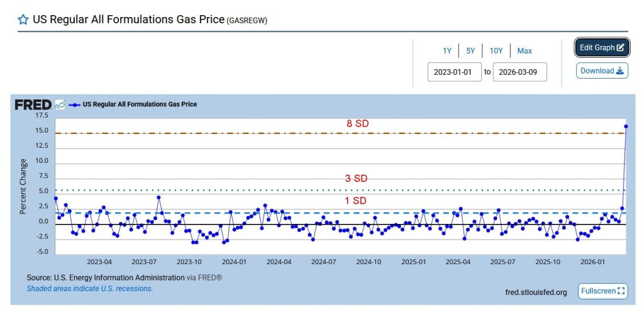This screenshot has height=312, width=644.
Task: Download the gas price data
Action: click(x=601, y=71)
